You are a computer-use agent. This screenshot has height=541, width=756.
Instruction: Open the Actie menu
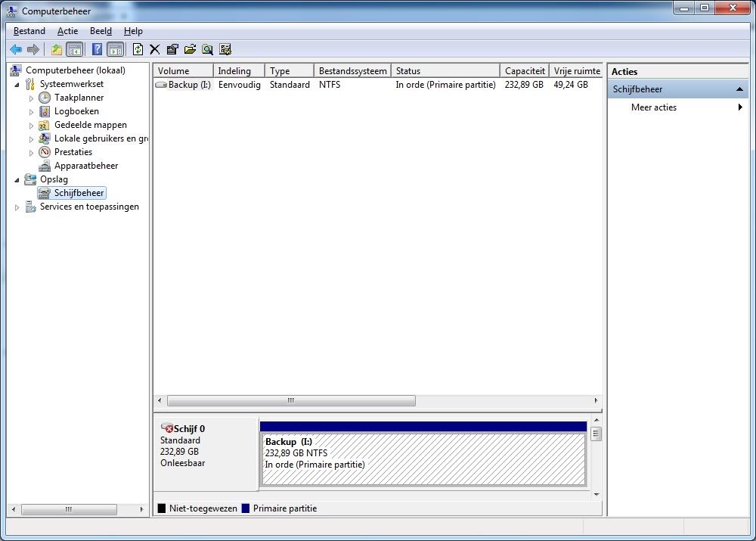67,31
